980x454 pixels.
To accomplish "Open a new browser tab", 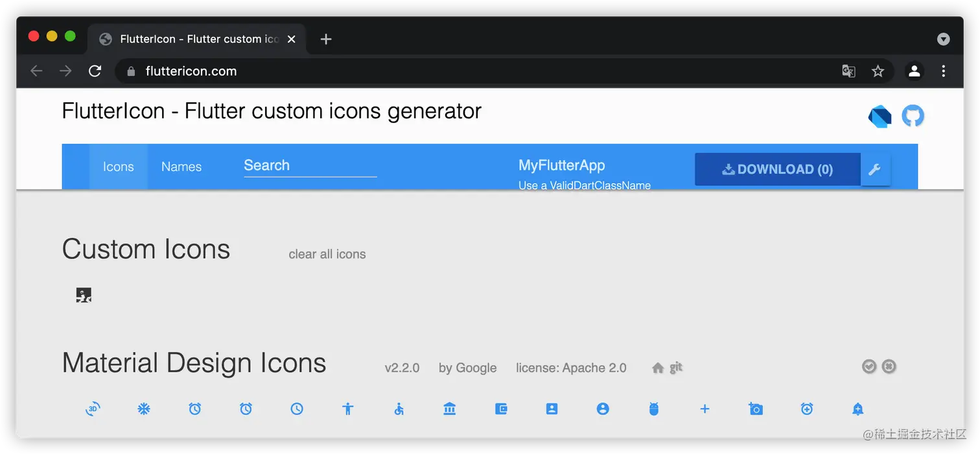I will tap(326, 40).
